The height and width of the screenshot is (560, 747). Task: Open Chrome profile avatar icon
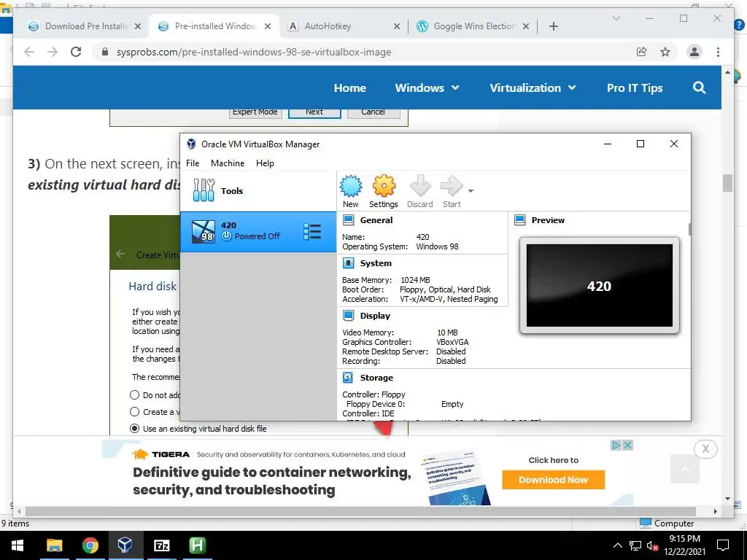(694, 52)
